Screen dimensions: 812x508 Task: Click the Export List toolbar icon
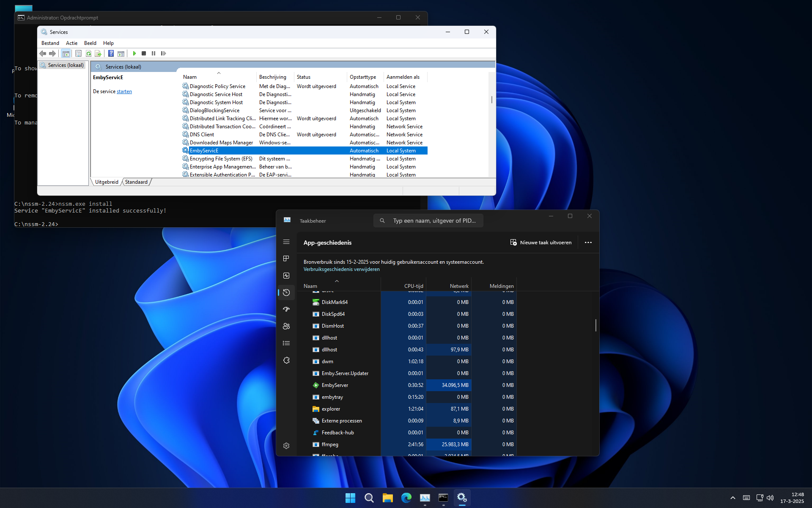click(x=98, y=53)
